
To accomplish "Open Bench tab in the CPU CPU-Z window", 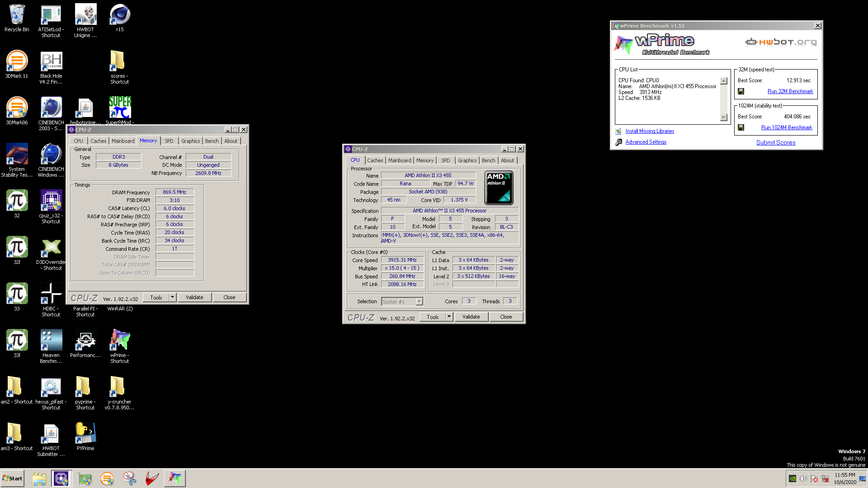I will coord(488,160).
